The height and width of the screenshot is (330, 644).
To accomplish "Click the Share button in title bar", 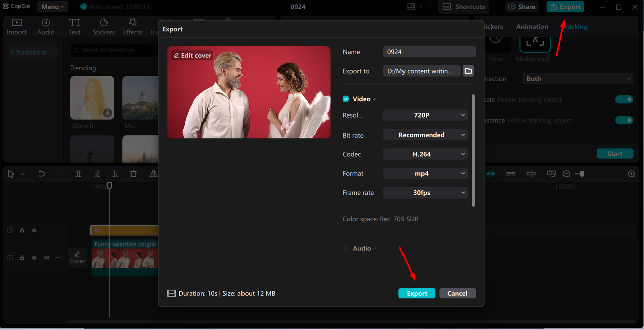I will 522,7.
